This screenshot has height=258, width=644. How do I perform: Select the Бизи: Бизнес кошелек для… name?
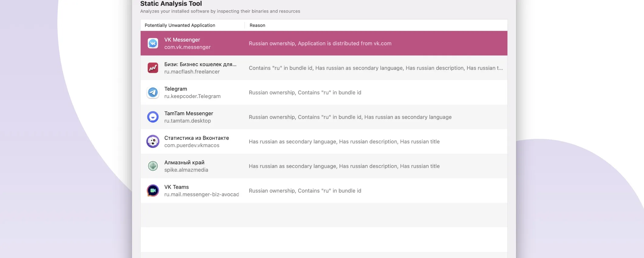pos(200,64)
